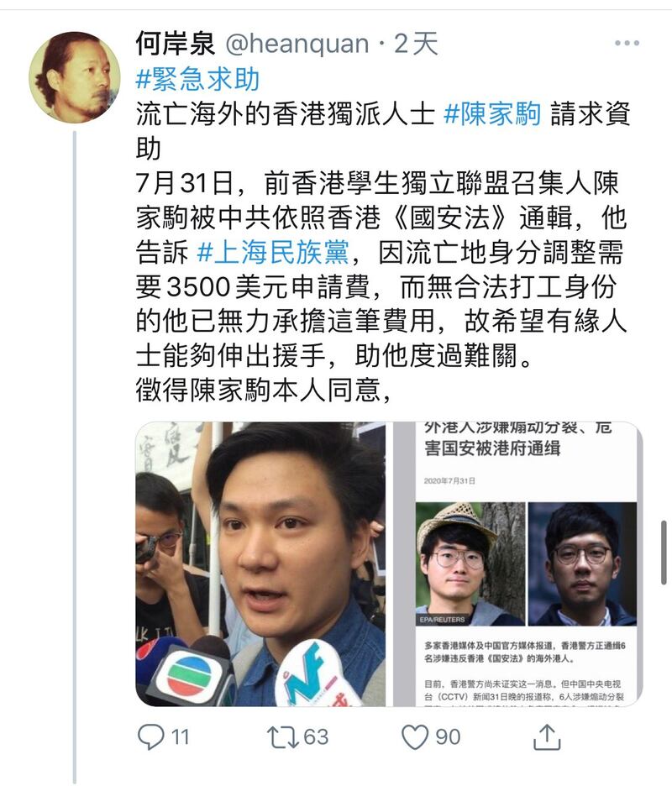
Task: Follow the #陳家駒 hashtag link
Action: (x=492, y=114)
